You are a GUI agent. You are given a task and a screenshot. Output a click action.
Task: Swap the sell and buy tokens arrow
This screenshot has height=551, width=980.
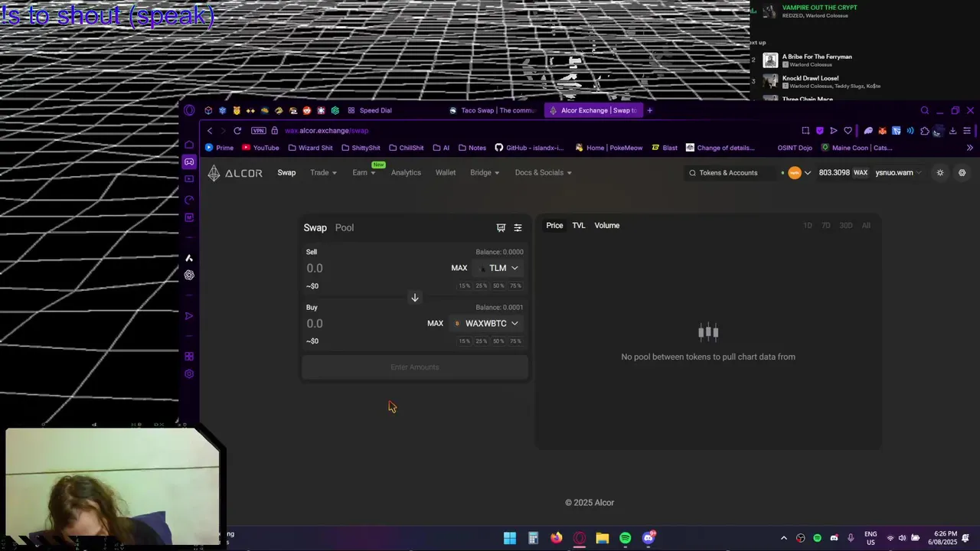tap(415, 298)
